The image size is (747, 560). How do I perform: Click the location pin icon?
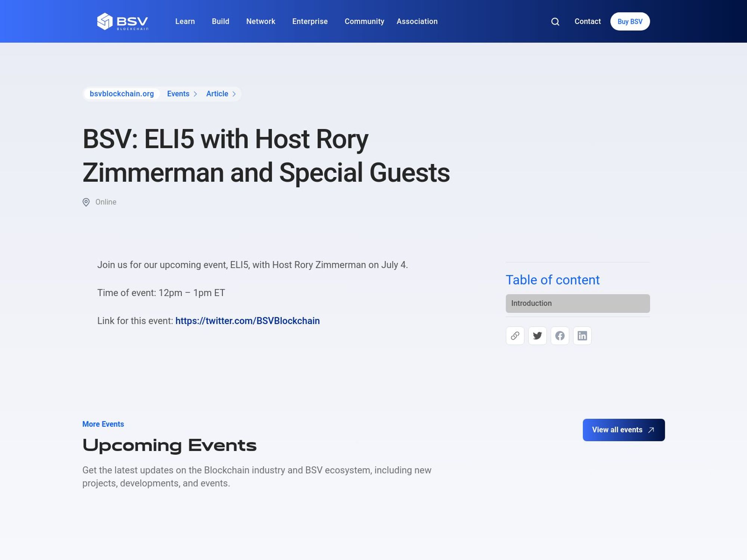[x=86, y=202]
